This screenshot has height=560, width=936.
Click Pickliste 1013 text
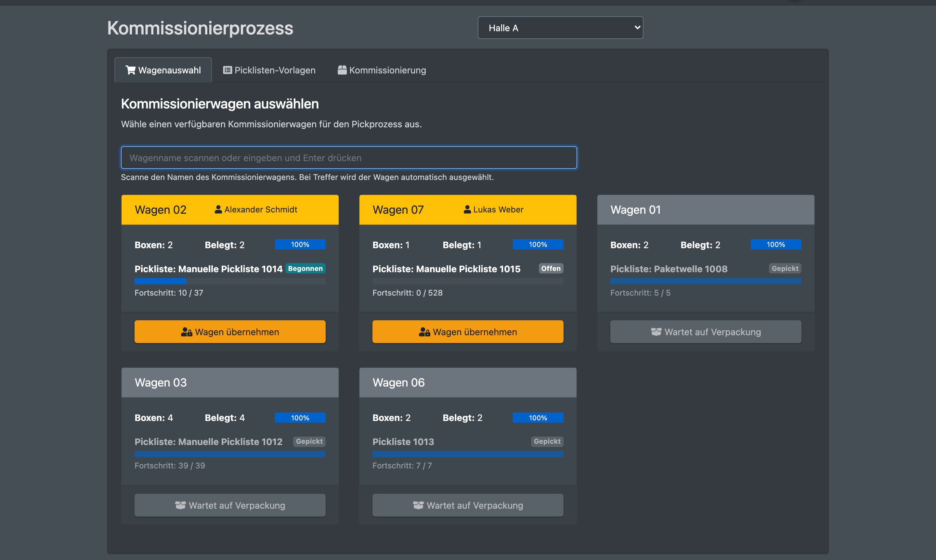403,442
